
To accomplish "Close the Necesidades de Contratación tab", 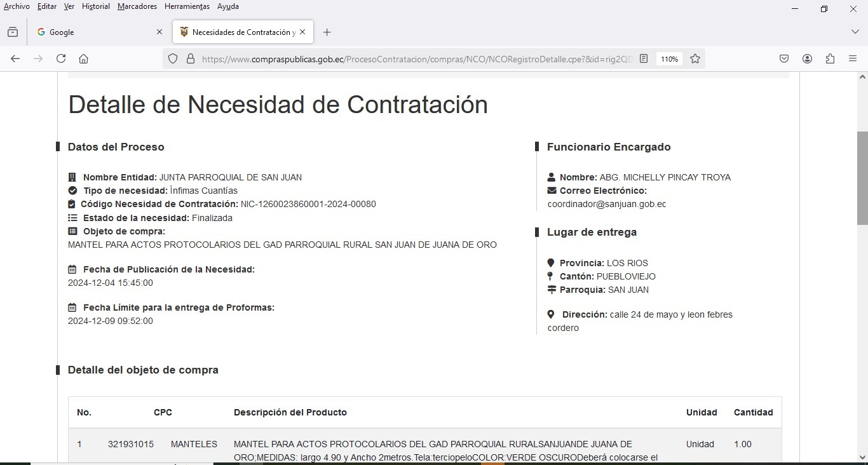I will 302,32.
